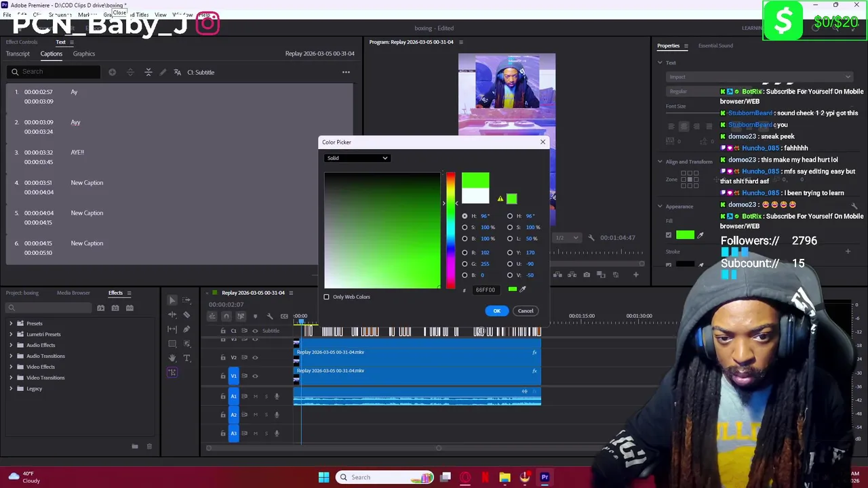Open the View menu in the menu bar
Image resolution: width=868 pixels, height=488 pixels.
[160, 15]
